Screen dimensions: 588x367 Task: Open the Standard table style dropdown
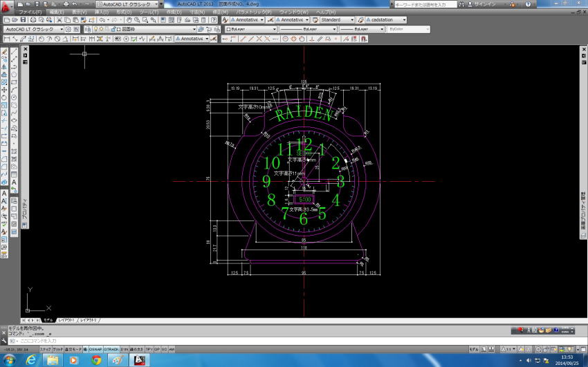(x=337, y=20)
